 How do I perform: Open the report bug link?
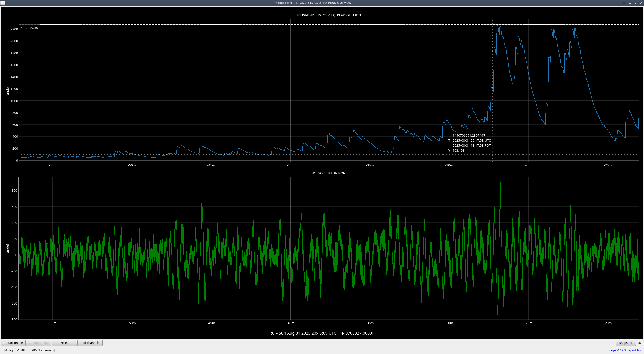point(635,350)
